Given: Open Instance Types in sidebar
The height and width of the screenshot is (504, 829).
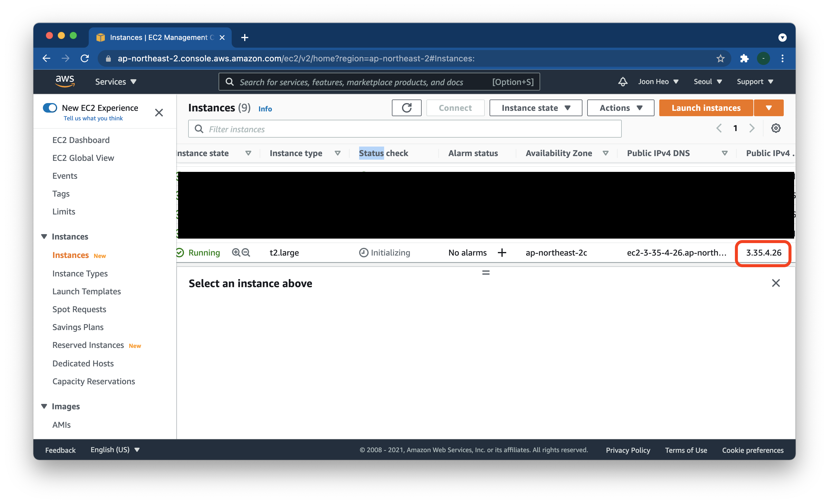Looking at the screenshot, I should (80, 273).
